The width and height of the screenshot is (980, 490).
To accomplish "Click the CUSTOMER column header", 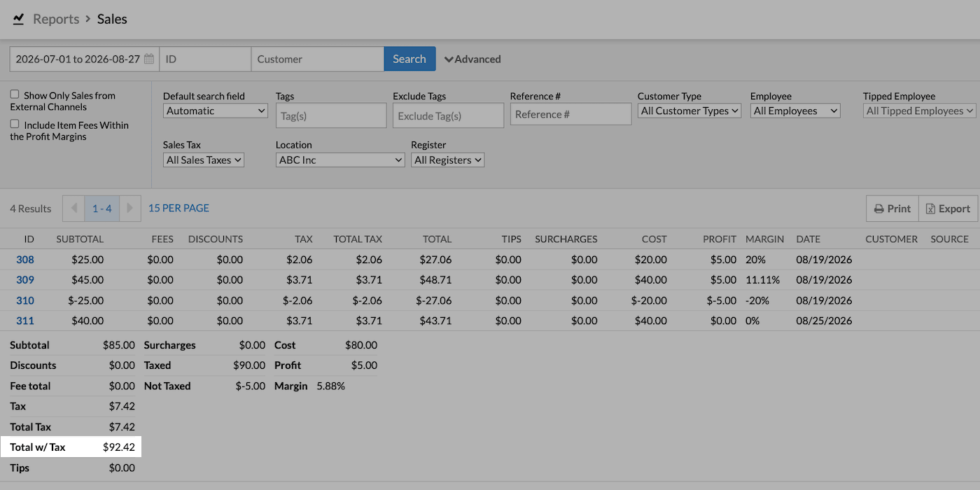I will coord(891,239).
